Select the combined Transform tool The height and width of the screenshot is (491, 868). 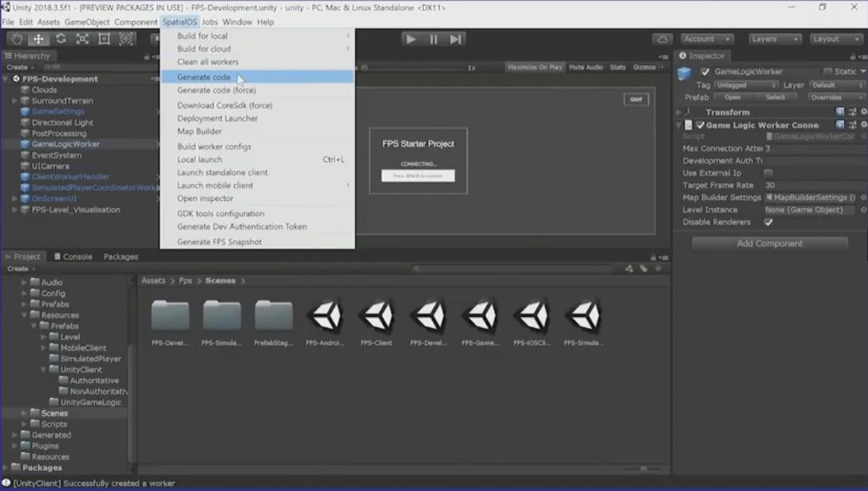(x=125, y=39)
